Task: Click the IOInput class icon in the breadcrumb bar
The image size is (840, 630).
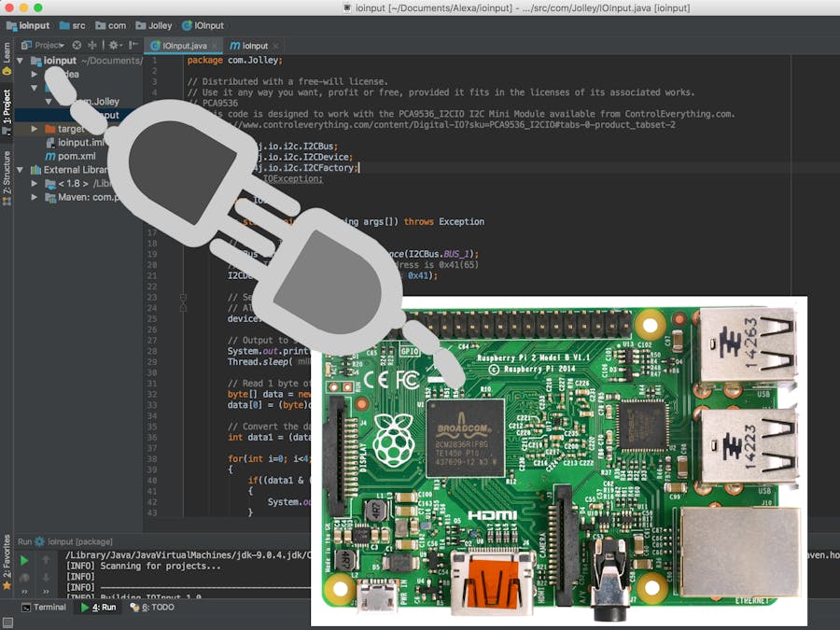Action: pyautogui.click(x=187, y=25)
